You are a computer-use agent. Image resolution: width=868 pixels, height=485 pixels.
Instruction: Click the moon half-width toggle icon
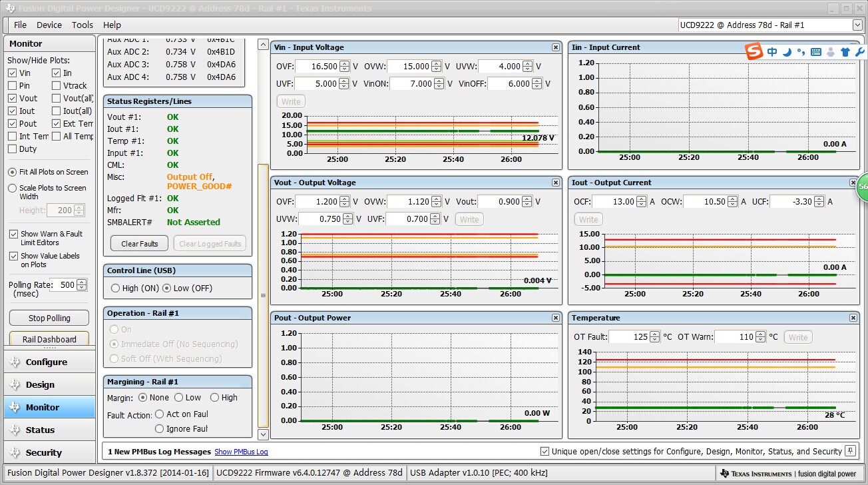[787, 52]
